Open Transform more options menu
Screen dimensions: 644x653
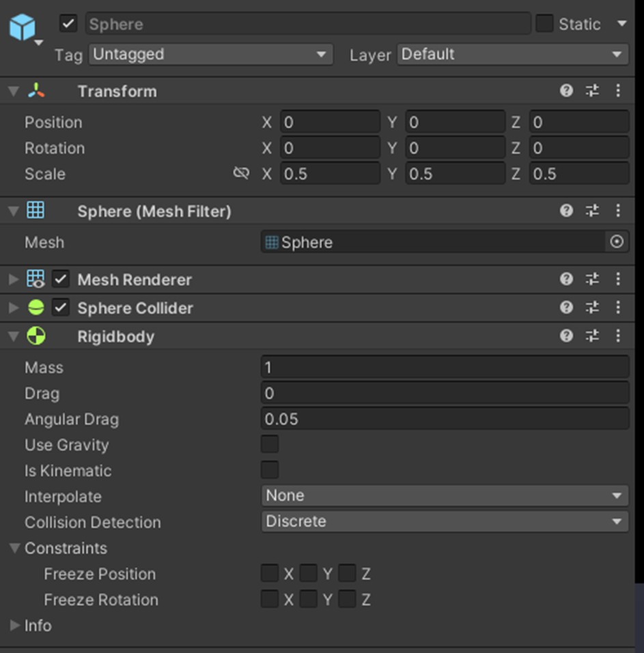pos(618,90)
